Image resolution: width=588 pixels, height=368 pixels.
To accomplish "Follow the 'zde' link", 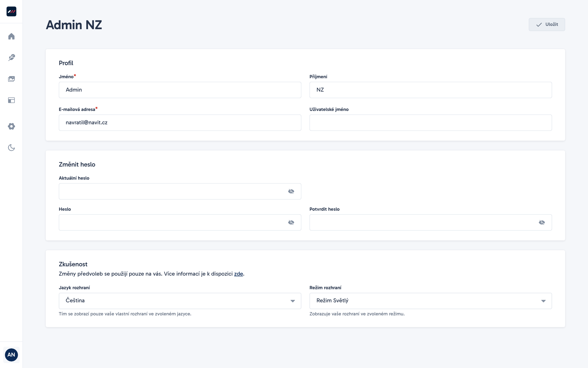I will tap(238, 274).
